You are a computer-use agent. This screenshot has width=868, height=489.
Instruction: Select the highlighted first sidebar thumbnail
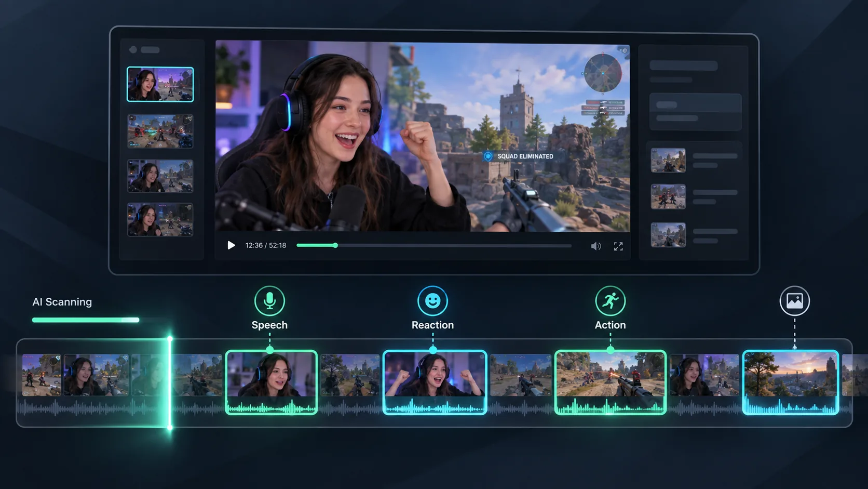click(x=160, y=84)
